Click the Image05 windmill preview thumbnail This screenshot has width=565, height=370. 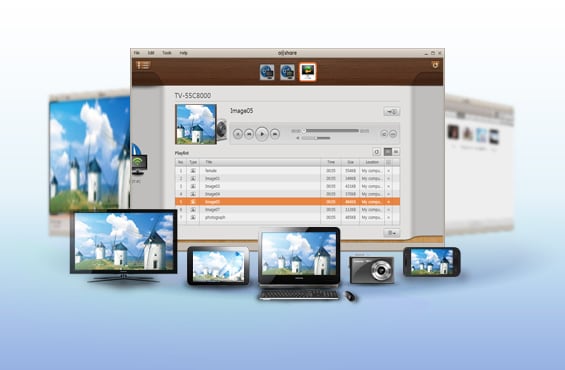pos(196,124)
